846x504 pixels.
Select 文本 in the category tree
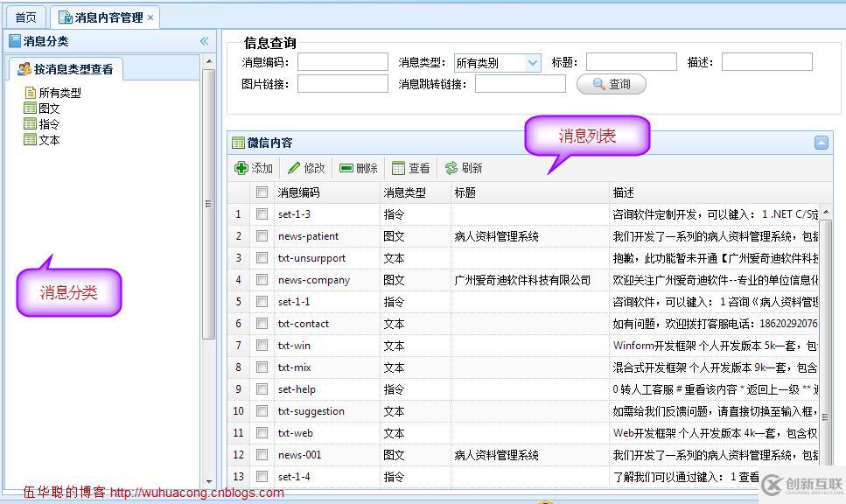click(x=49, y=140)
